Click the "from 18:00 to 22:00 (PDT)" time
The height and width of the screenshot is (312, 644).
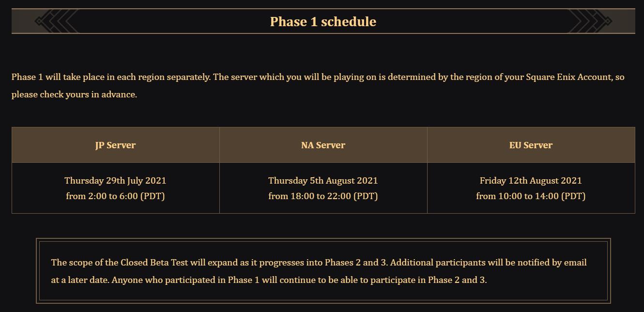[323, 196]
